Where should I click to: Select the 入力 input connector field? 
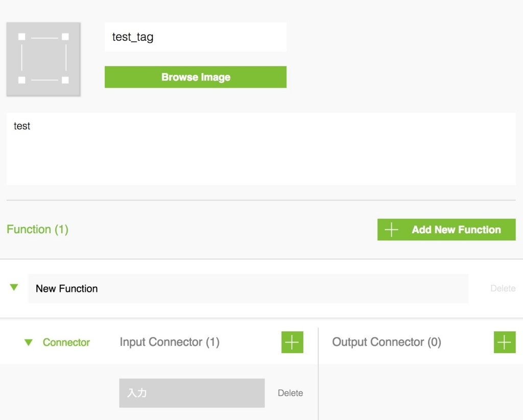tap(192, 393)
